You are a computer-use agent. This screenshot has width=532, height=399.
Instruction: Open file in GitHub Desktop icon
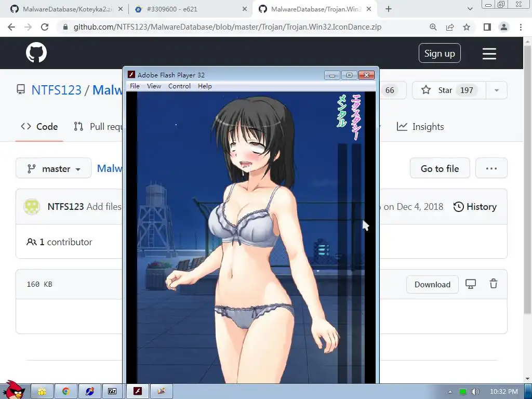click(x=471, y=284)
